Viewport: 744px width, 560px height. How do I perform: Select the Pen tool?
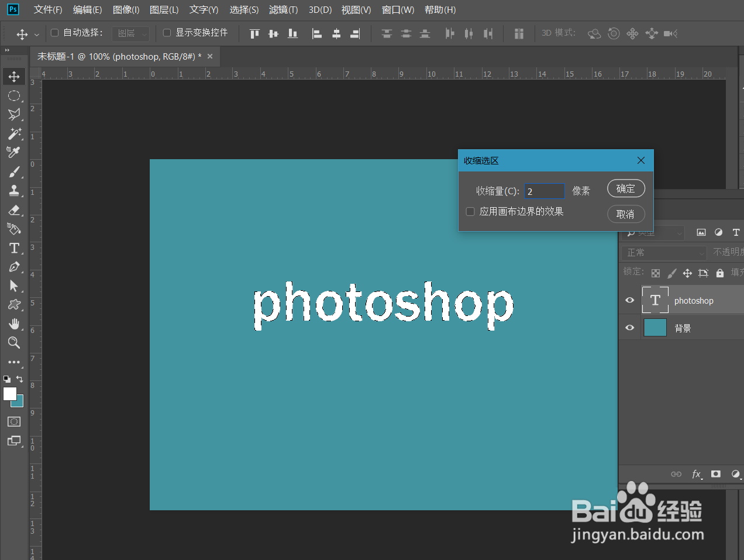14,267
